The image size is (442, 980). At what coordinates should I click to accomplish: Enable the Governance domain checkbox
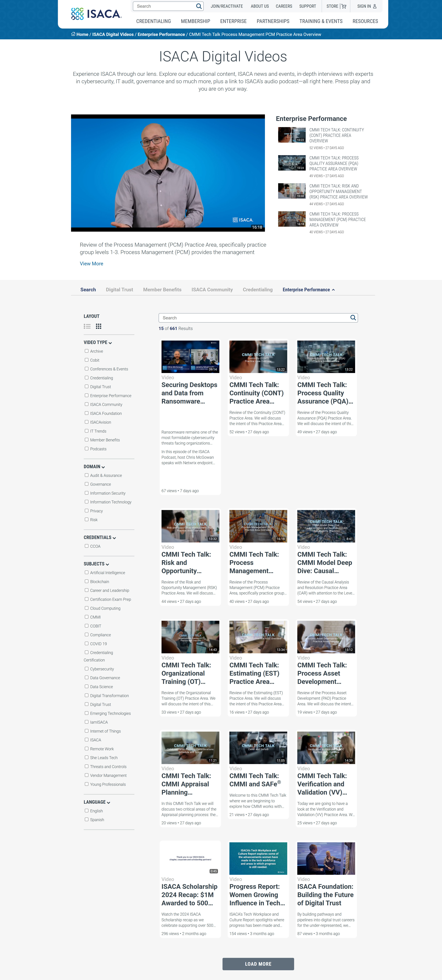(86, 484)
